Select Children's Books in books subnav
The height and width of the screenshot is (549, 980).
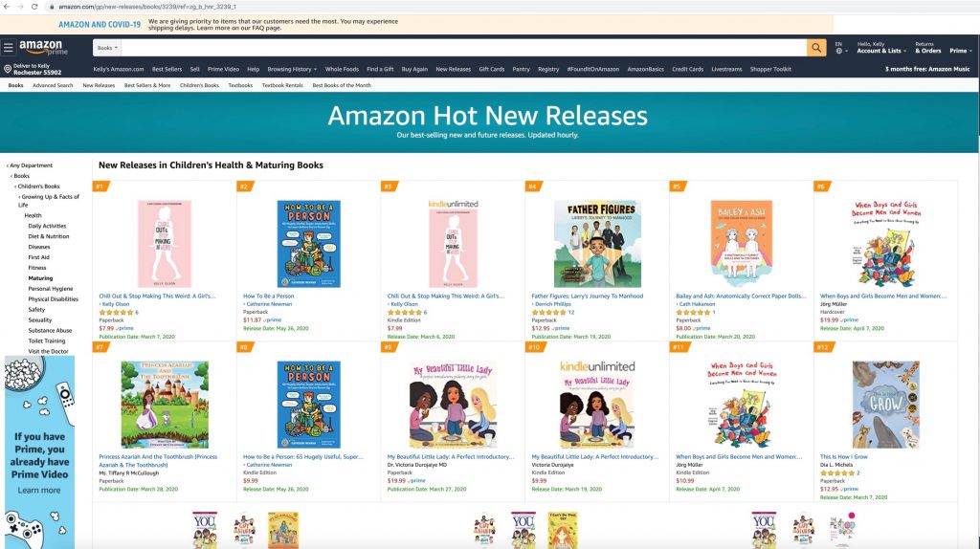coord(199,85)
